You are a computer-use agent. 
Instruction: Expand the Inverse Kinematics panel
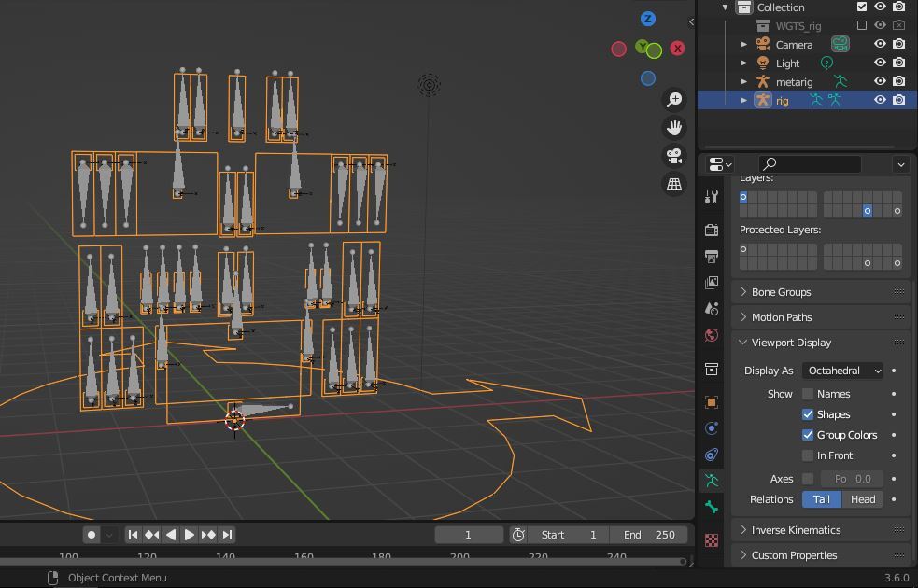(796, 530)
